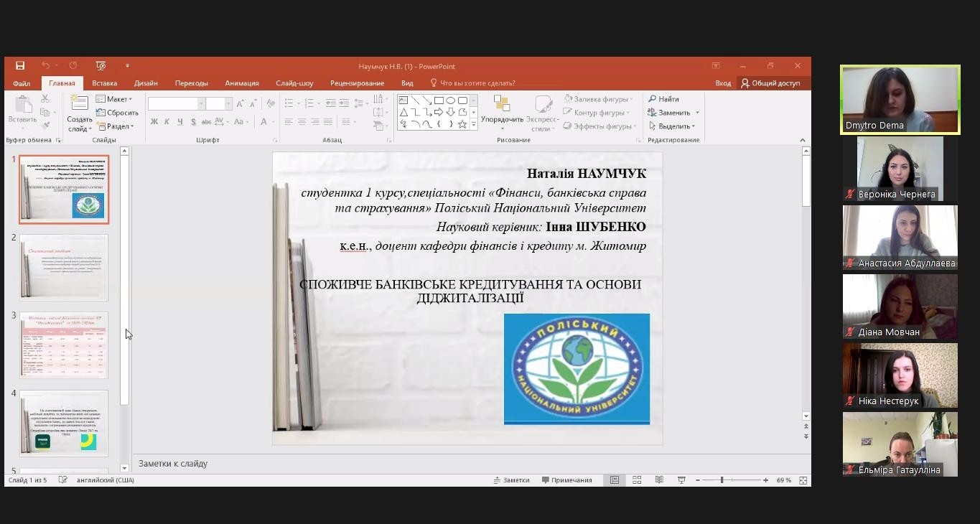Open Reading view from status bar
Viewport: 980px width, 524px height.
tap(659, 480)
